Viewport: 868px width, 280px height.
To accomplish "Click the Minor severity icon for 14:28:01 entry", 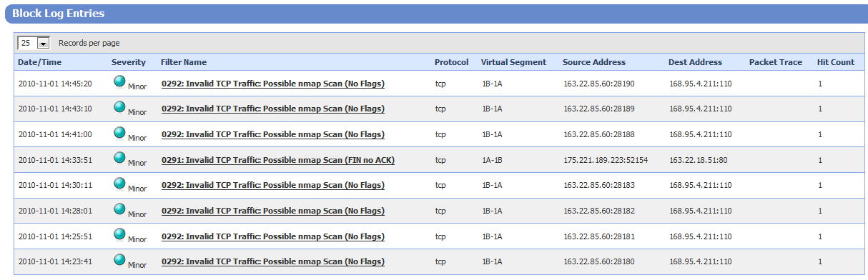I will [120, 209].
